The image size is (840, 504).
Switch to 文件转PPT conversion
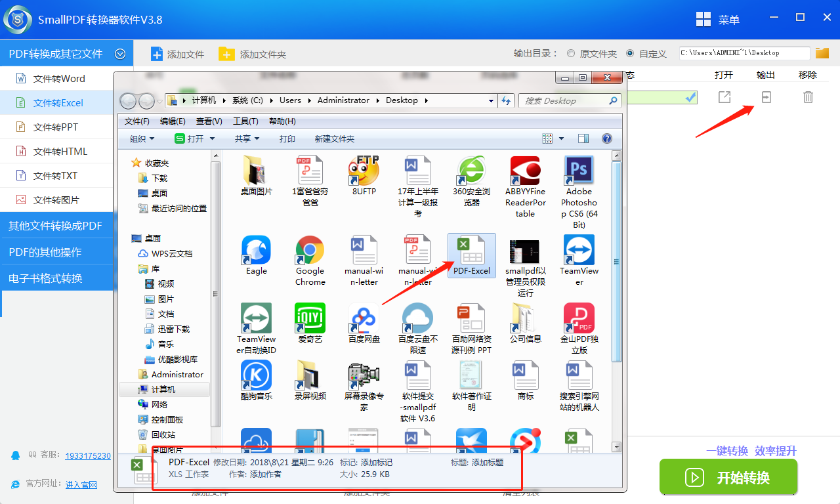coord(57,127)
